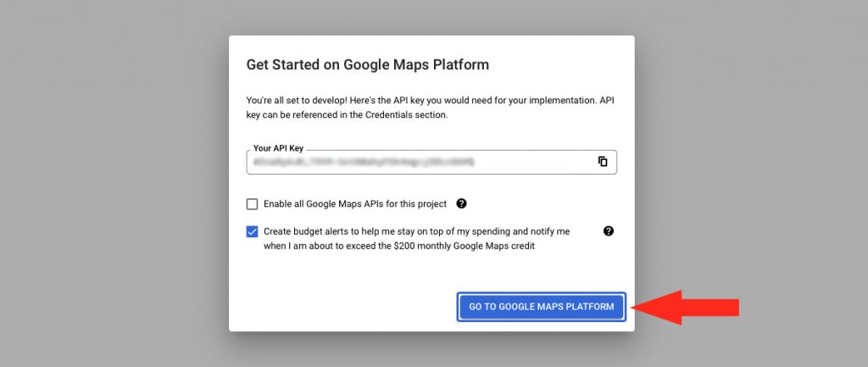
Task: Check Enable all Google Maps APIs checkbox
Action: [253, 204]
